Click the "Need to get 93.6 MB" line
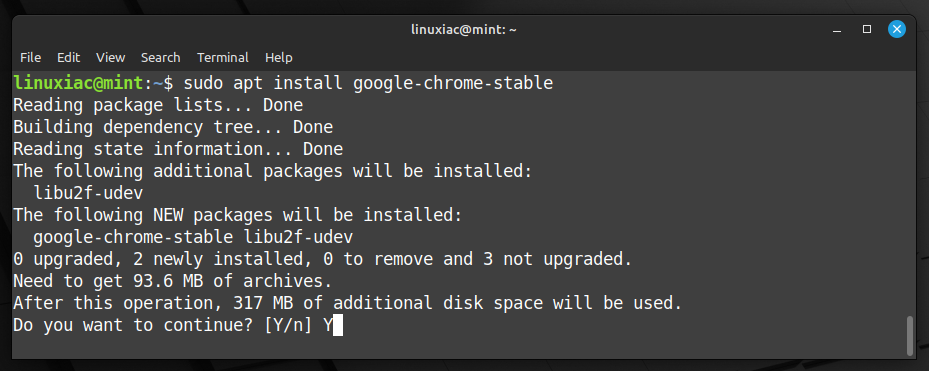 172,281
